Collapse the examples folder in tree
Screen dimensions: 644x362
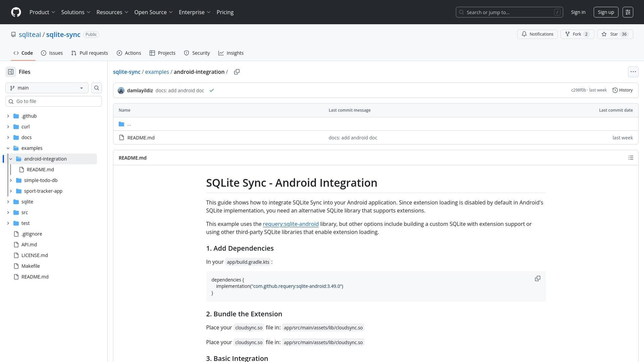8,148
